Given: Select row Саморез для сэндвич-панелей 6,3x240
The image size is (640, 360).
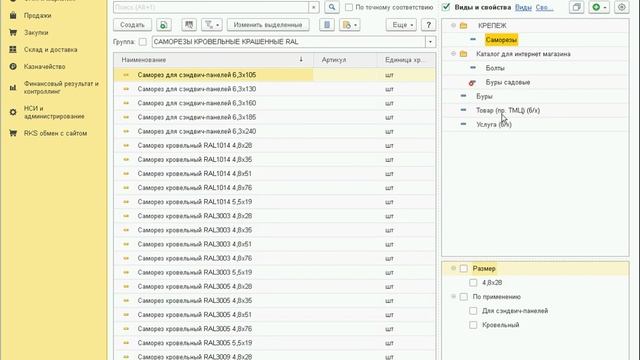Looking at the screenshot, I should point(275,131).
